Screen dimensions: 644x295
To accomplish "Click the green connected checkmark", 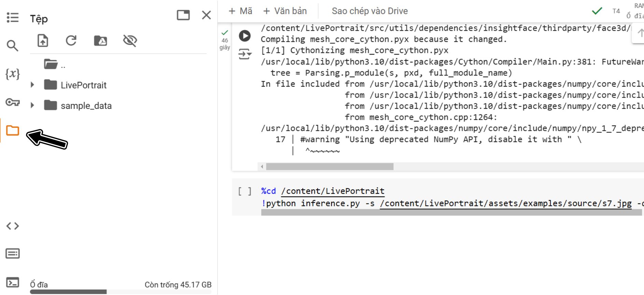I will (x=597, y=11).
